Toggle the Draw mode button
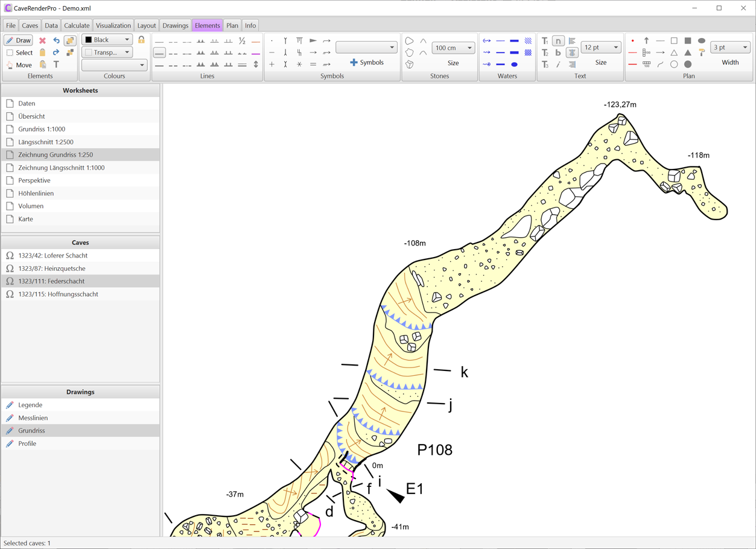 18,40
